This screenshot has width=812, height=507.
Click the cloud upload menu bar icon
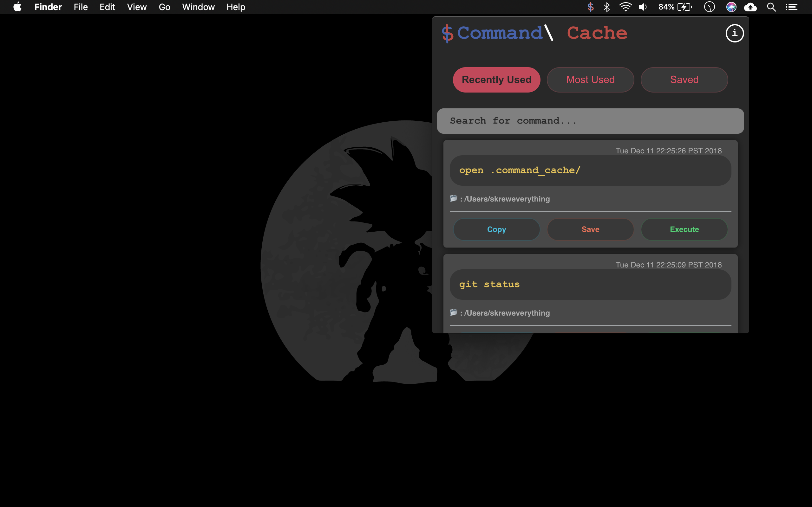[x=750, y=7]
